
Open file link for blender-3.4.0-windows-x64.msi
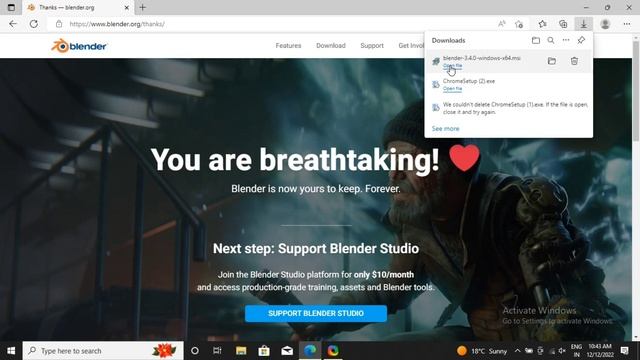tap(452, 66)
